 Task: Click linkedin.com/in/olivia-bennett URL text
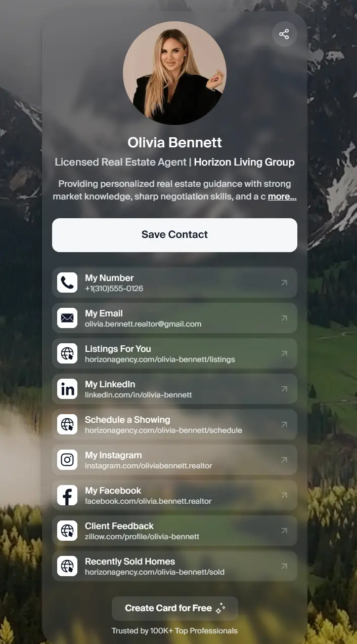pyautogui.click(x=139, y=395)
